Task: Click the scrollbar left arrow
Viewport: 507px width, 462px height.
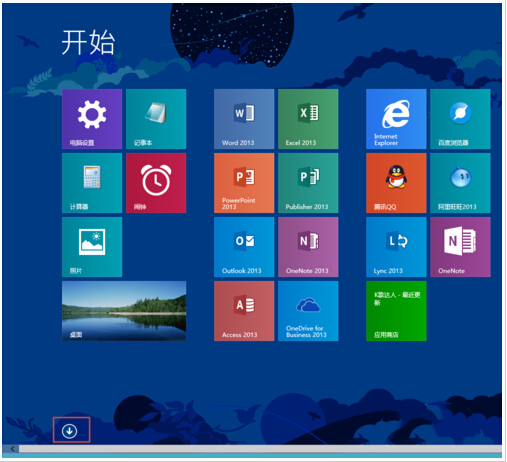Action: coord(12,449)
